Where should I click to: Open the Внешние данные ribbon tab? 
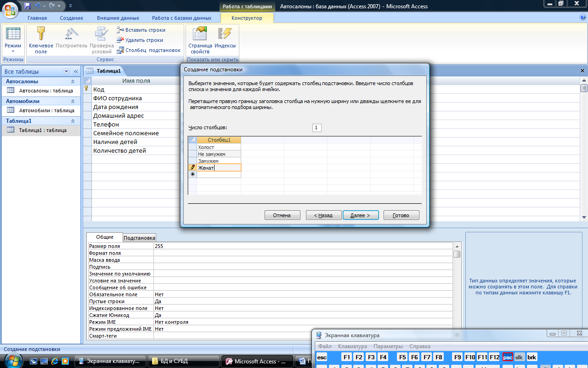(118, 18)
